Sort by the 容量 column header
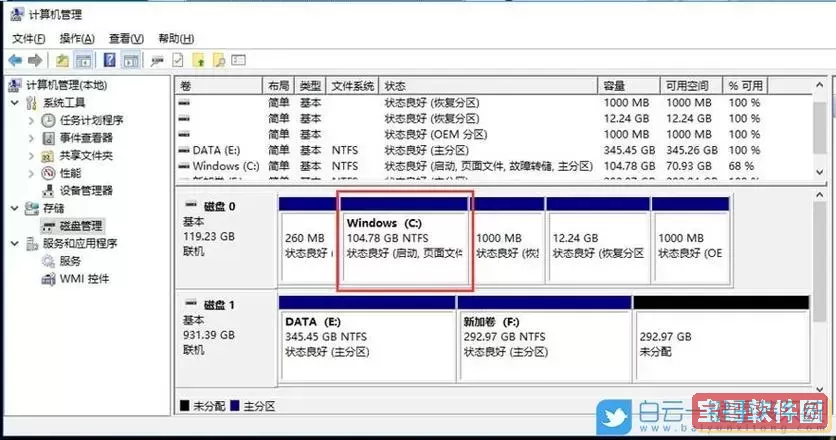 pos(629,86)
